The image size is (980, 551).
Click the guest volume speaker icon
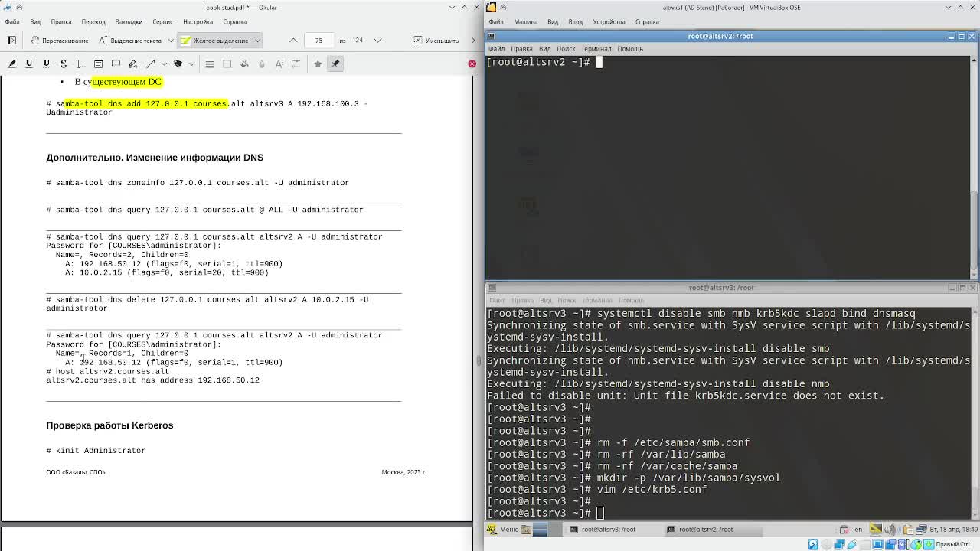pyautogui.click(x=891, y=530)
